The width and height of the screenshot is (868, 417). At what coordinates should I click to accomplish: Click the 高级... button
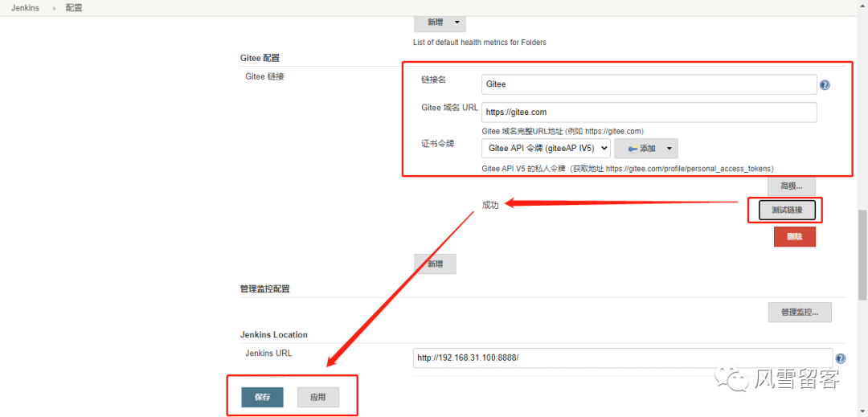pyautogui.click(x=791, y=186)
